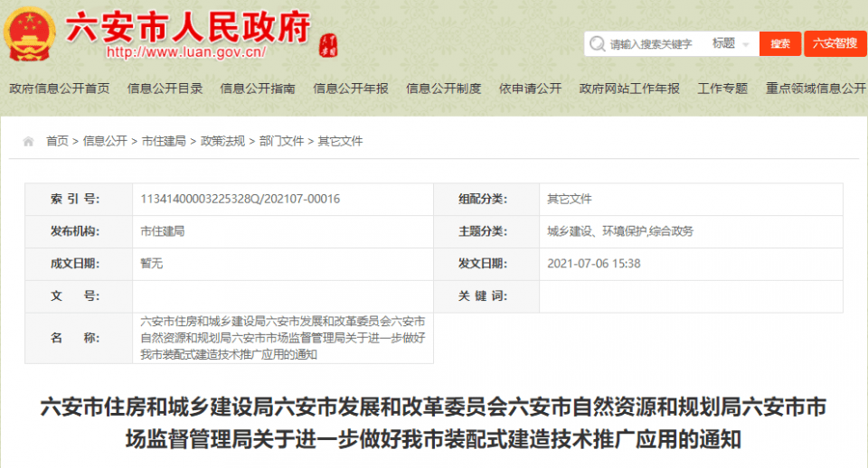Click the 名 称 label cell

pos(79,338)
